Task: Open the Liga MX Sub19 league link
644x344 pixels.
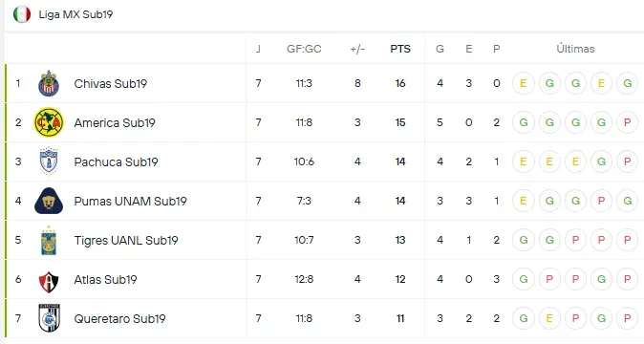Action: tap(75, 14)
